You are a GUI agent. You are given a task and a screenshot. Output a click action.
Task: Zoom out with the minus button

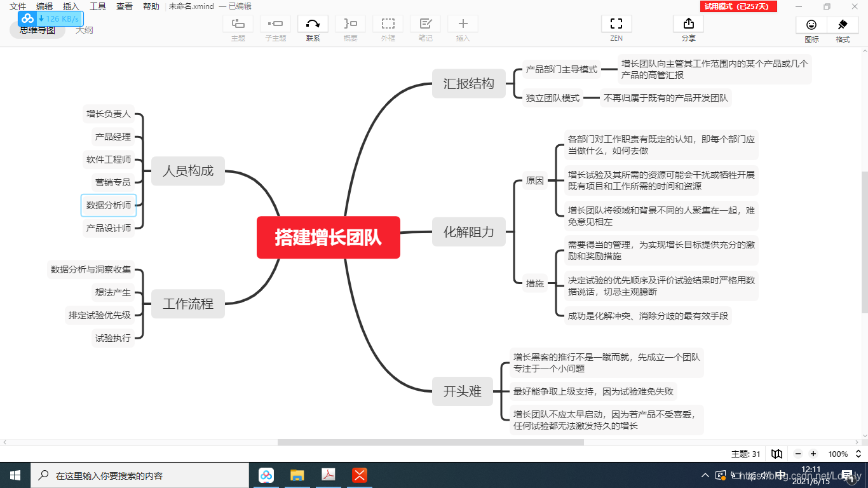pos(798,454)
